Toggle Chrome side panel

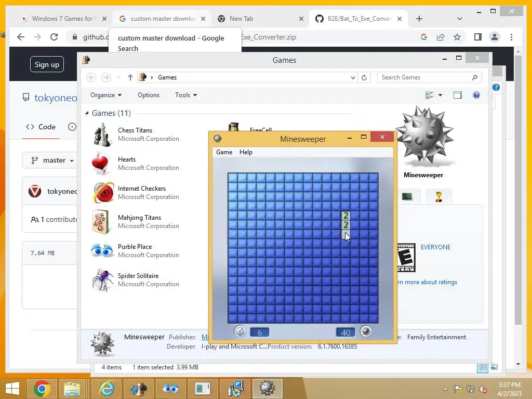point(478,37)
